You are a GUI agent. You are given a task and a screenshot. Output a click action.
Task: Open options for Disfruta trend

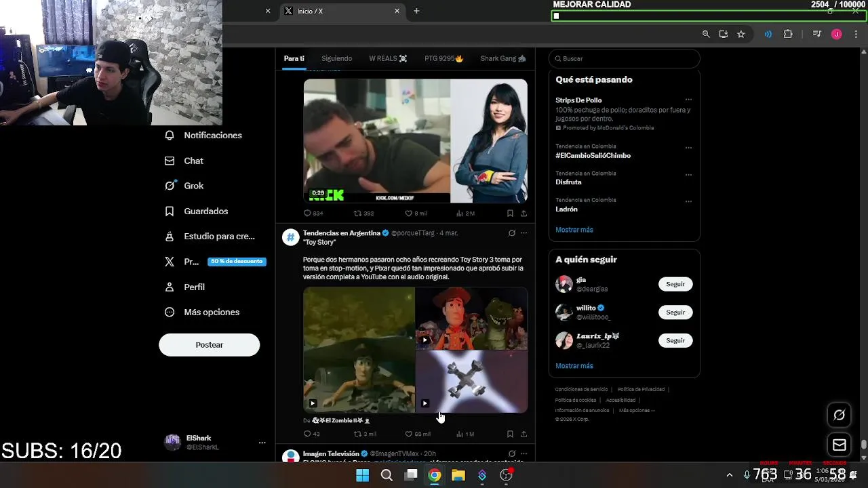pos(688,175)
